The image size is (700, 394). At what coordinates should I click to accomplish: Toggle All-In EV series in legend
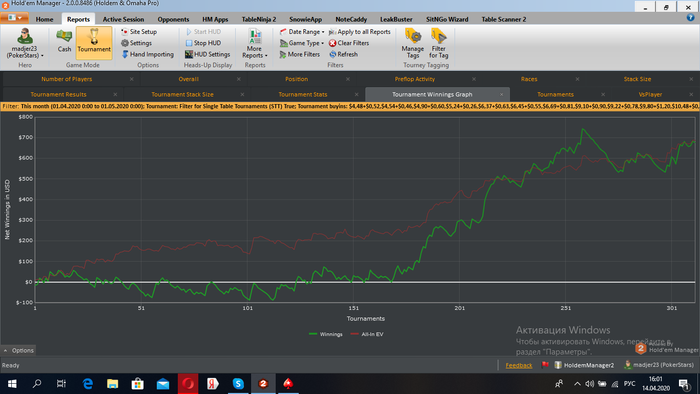coord(367,334)
